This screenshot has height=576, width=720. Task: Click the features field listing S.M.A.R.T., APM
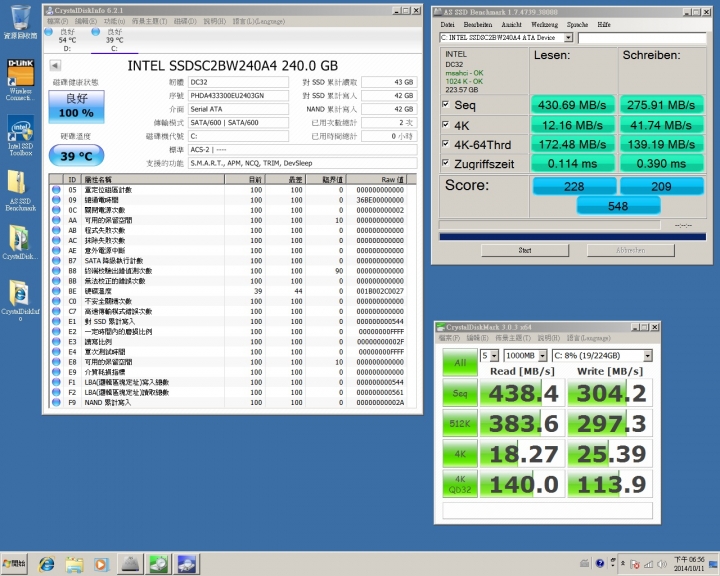pos(303,163)
